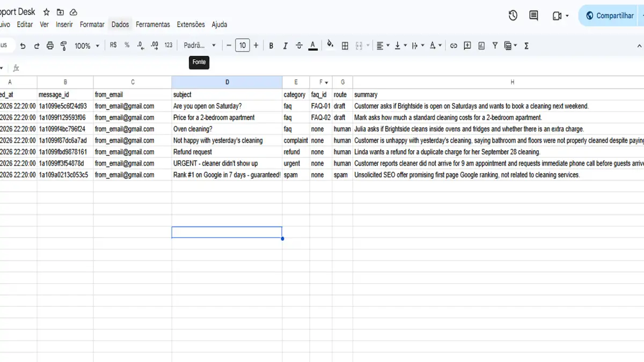Select 'Price for a 2-bedroom apartment' cell
Screen dimensions: 644x362
227,117
